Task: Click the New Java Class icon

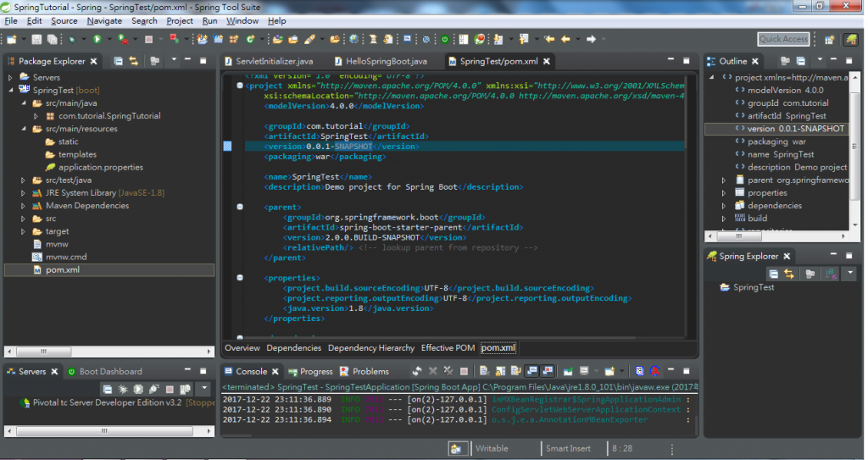Action: point(250,39)
